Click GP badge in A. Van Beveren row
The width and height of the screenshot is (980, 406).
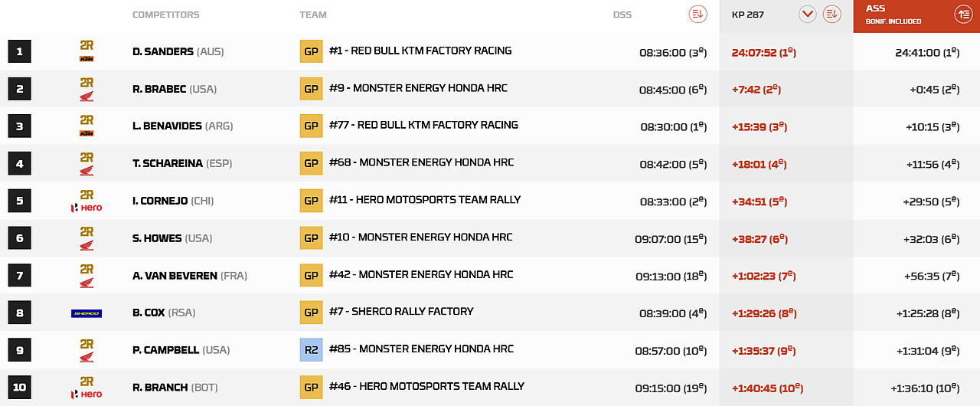click(311, 275)
